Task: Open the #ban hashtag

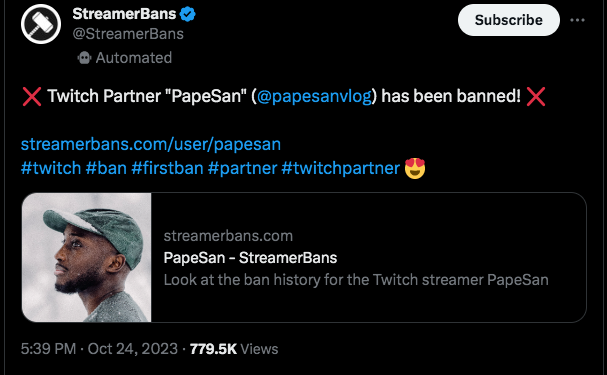Action: pyautogui.click(x=106, y=168)
